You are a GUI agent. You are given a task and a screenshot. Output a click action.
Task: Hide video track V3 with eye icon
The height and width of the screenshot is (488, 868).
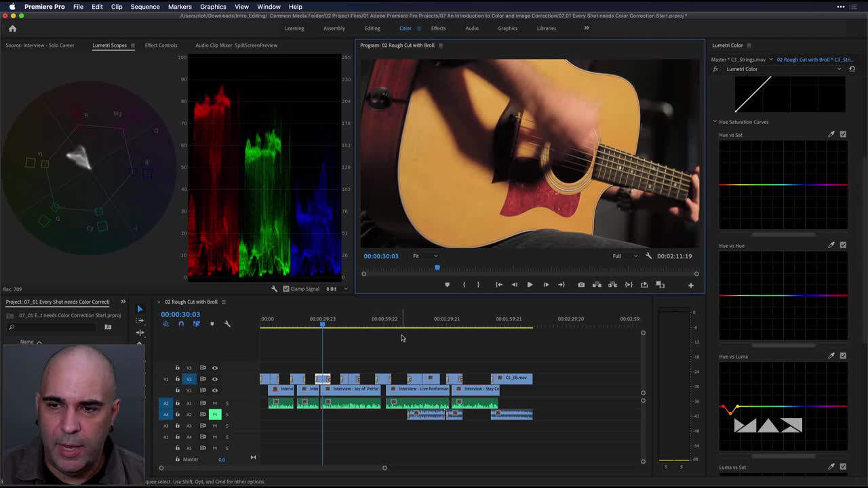pos(215,368)
